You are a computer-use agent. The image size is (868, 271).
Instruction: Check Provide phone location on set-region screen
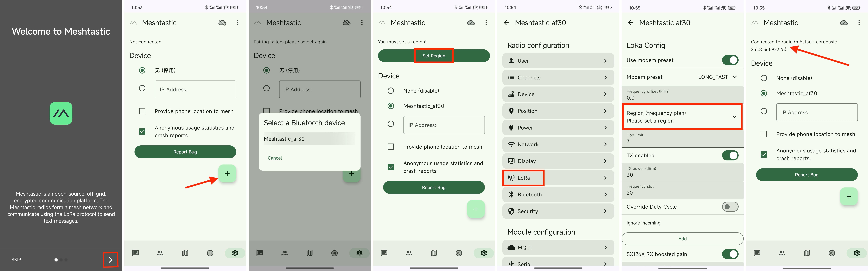coord(391,147)
